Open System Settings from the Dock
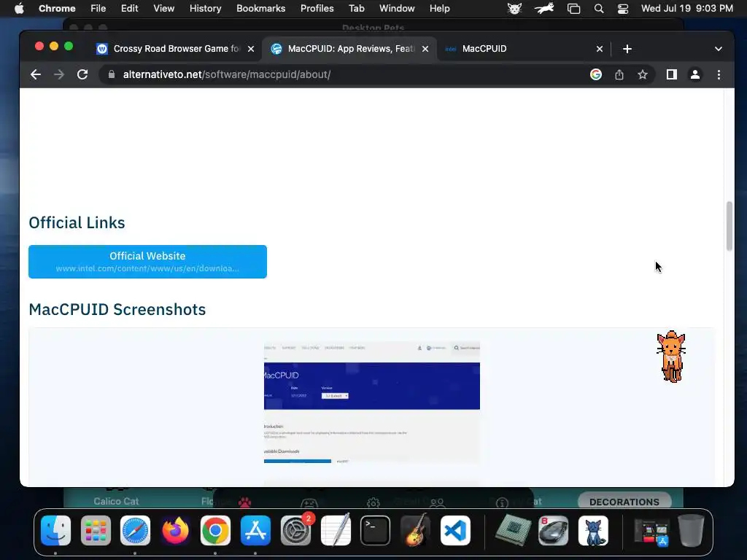Viewport: 747px width, 560px height. pos(295,531)
